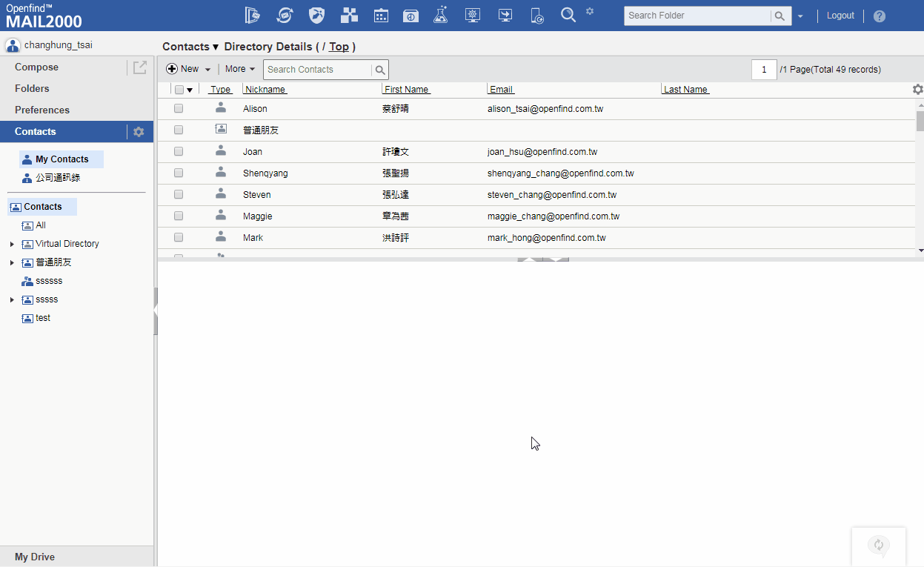This screenshot has width=924, height=567.
Task: Open the Contacts gear settings icon
Action: point(139,132)
